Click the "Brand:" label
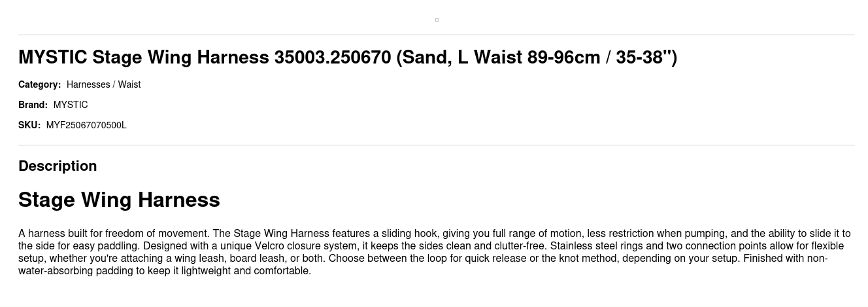The width and height of the screenshot is (868, 307). 33,105
